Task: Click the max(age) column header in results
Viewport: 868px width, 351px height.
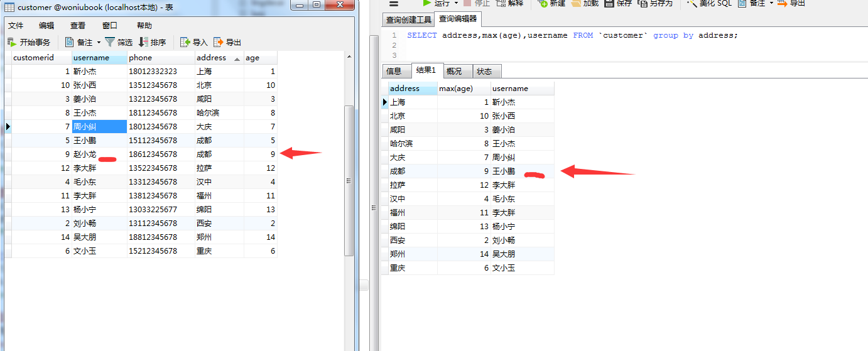Action: pyautogui.click(x=464, y=89)
